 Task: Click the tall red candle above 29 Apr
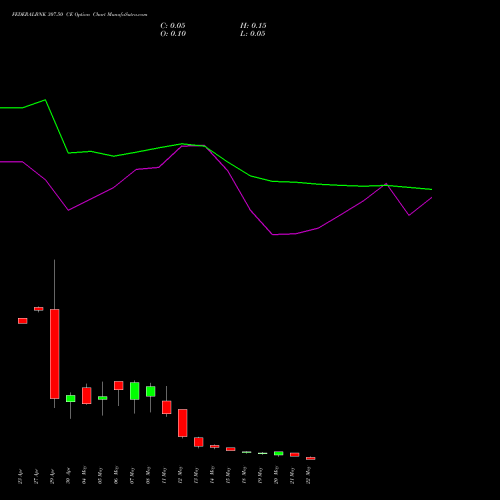[x=55, y=354]
